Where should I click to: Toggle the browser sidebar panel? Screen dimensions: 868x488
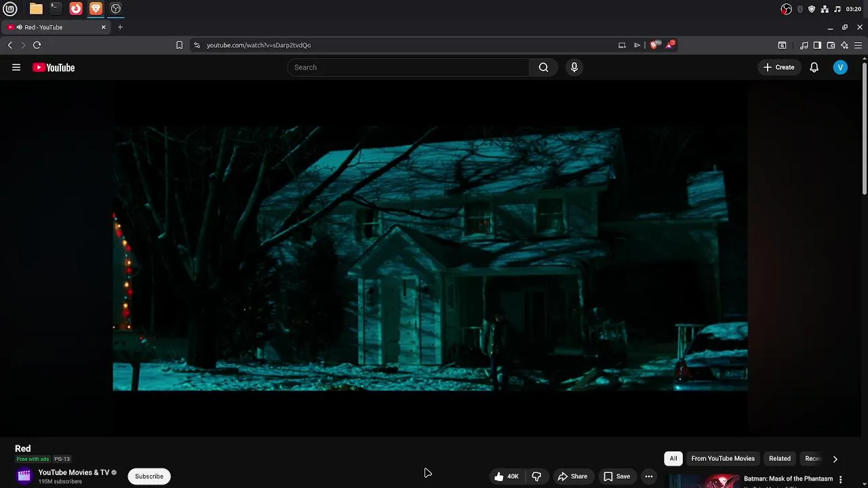coord(817,45)
